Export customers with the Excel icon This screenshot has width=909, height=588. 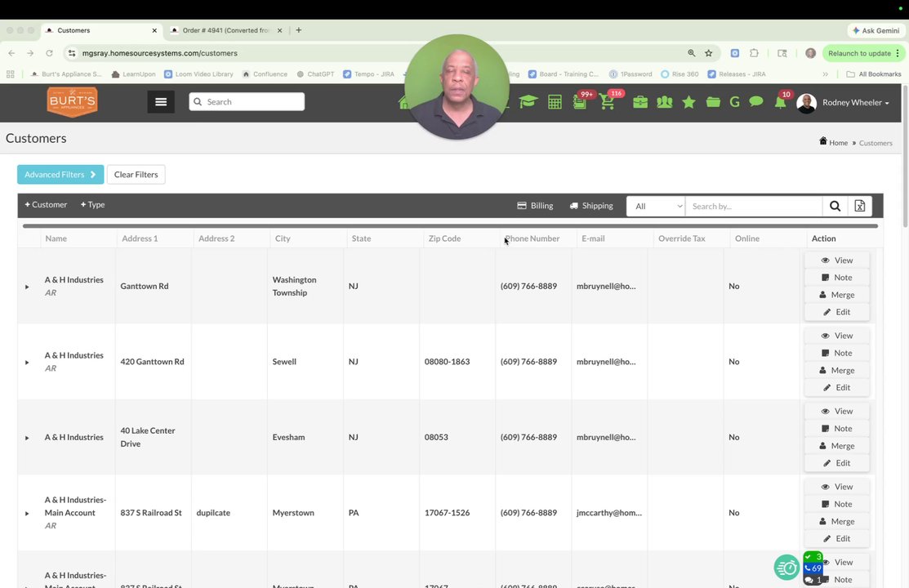point(860,206)
